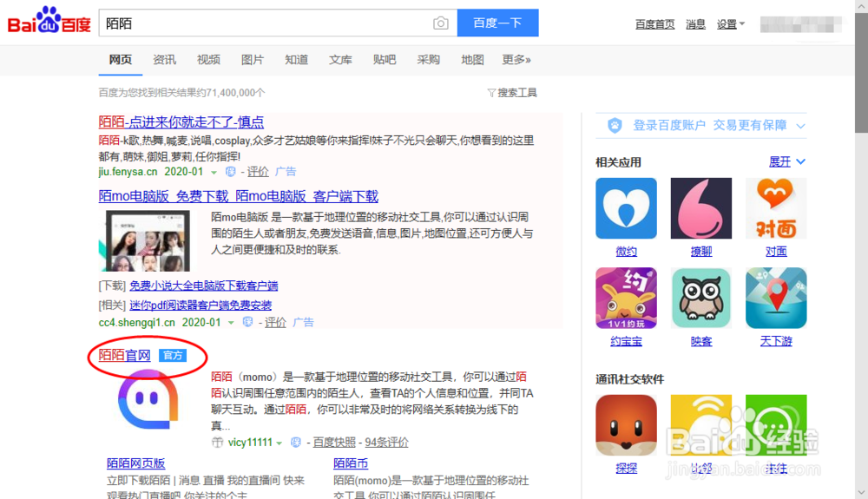Viewport: 868px width, 499px height.
Task: Open the green 来往 app icon
Action: (x=776, y=425)
